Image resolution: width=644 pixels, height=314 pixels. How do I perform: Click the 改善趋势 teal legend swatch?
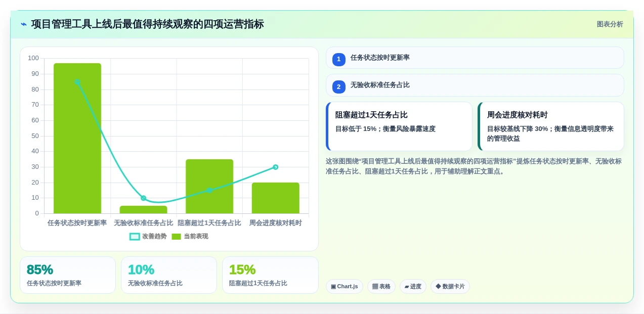(135, 236)
